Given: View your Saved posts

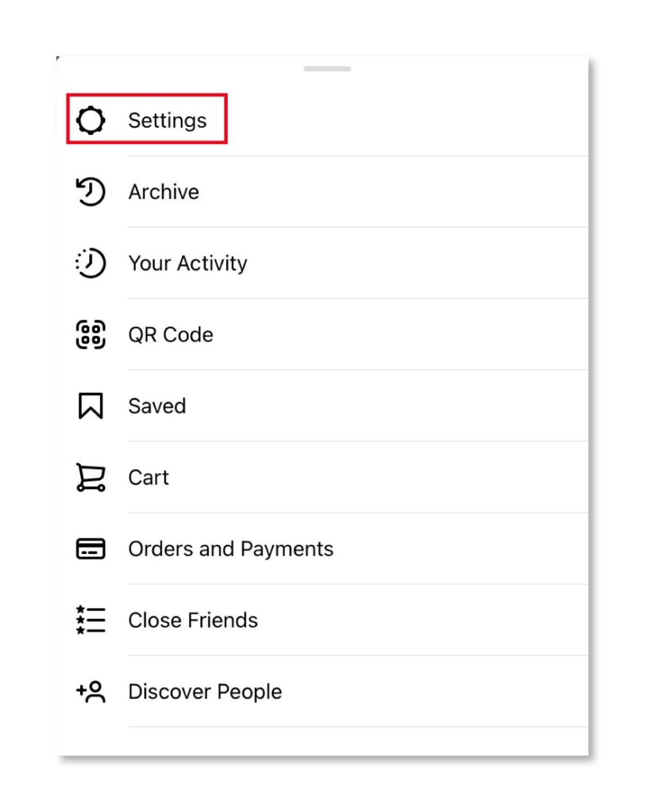Looking at the screenshot, I should click(x=157, y=406).
